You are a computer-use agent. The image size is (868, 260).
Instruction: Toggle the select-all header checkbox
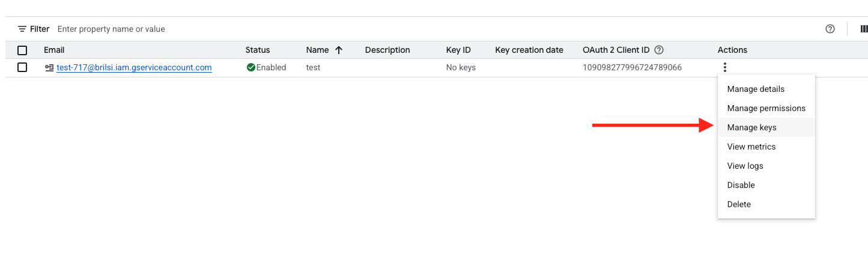coord(22,50)
